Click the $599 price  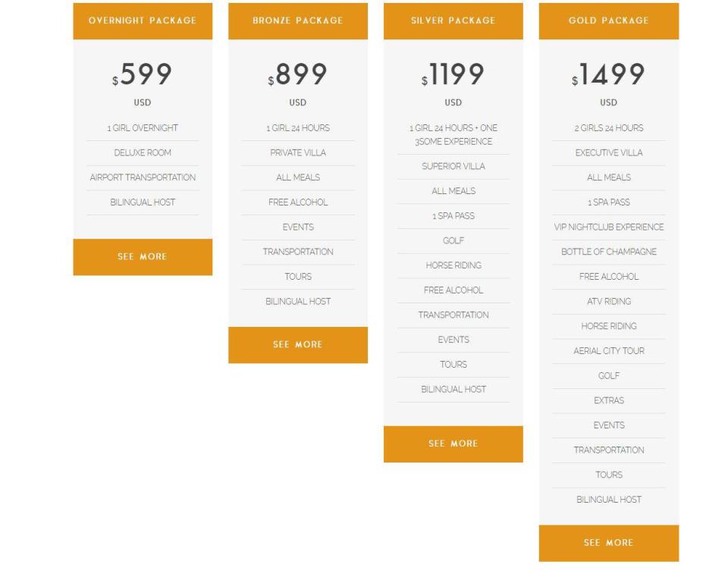(x=143, y=75)
